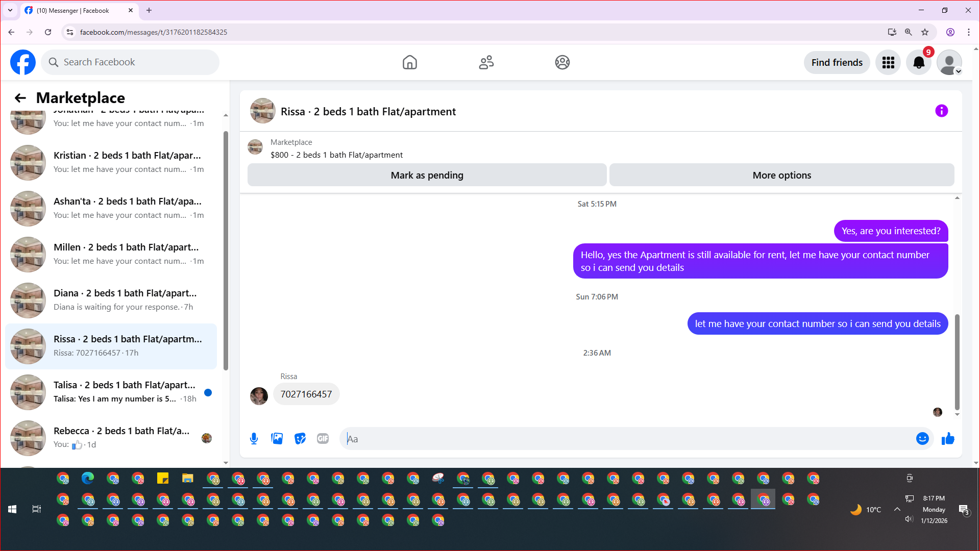Open the Friends tab
This screenshot has width=980, height=551.
click(x=486, y=63)
